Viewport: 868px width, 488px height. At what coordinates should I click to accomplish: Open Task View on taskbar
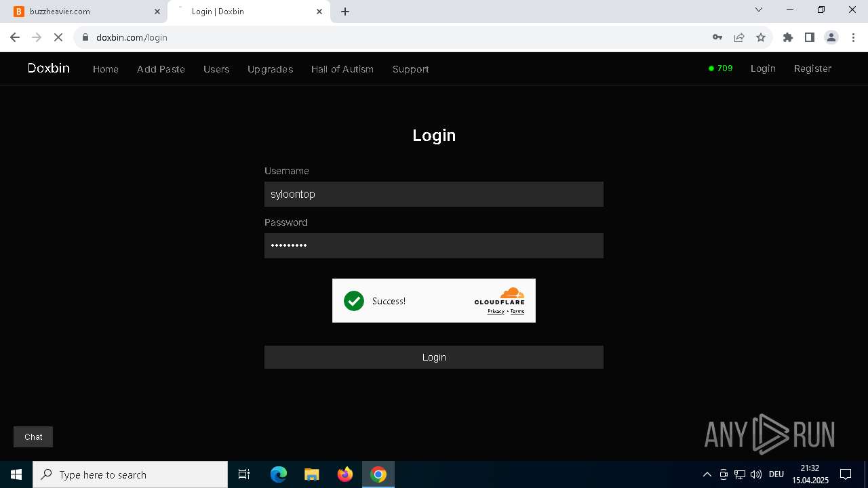pyautogui.click(x=244, y=474)
